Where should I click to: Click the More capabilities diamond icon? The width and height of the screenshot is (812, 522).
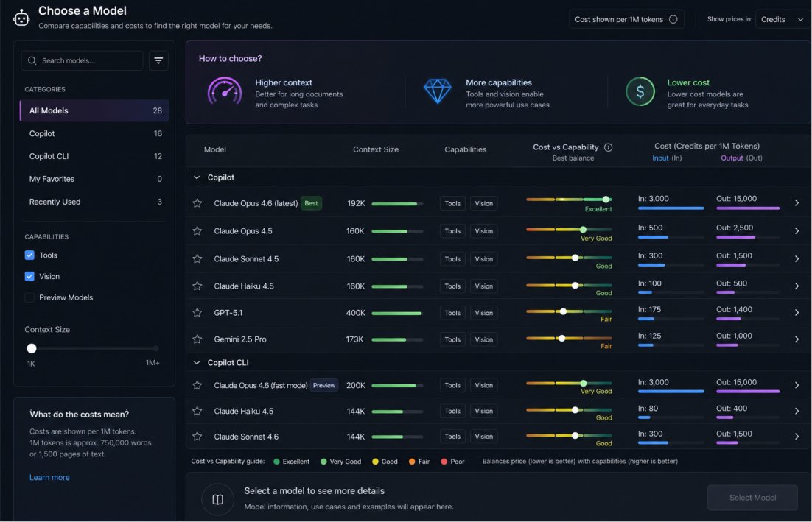click(438, 91)
